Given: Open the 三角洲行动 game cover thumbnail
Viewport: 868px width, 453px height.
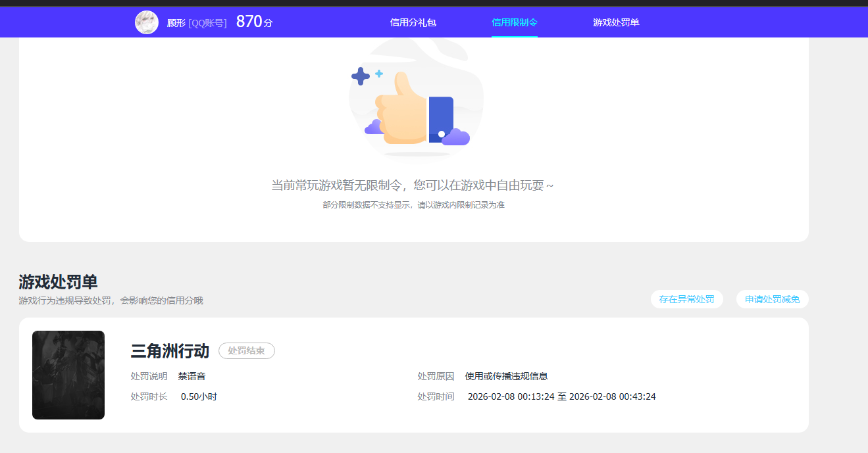Looking at the screenshot, I should (68, 375).
